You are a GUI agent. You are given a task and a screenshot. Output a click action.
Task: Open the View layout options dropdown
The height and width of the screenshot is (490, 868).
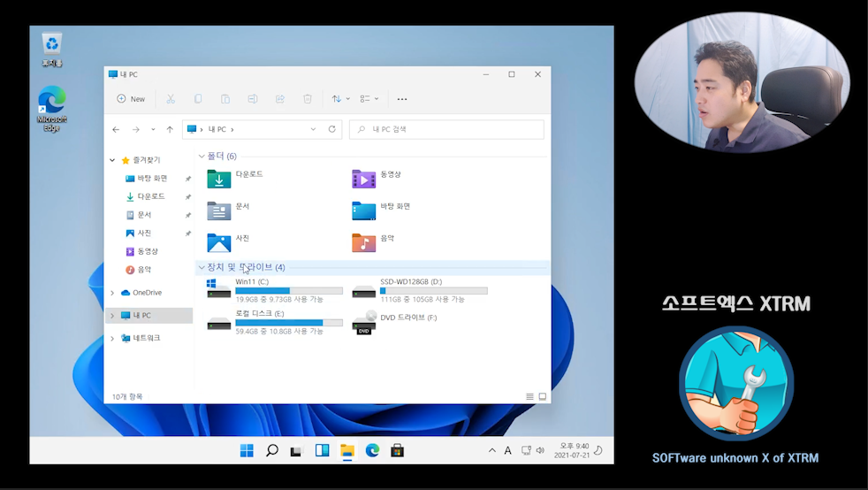pos(369,99)
